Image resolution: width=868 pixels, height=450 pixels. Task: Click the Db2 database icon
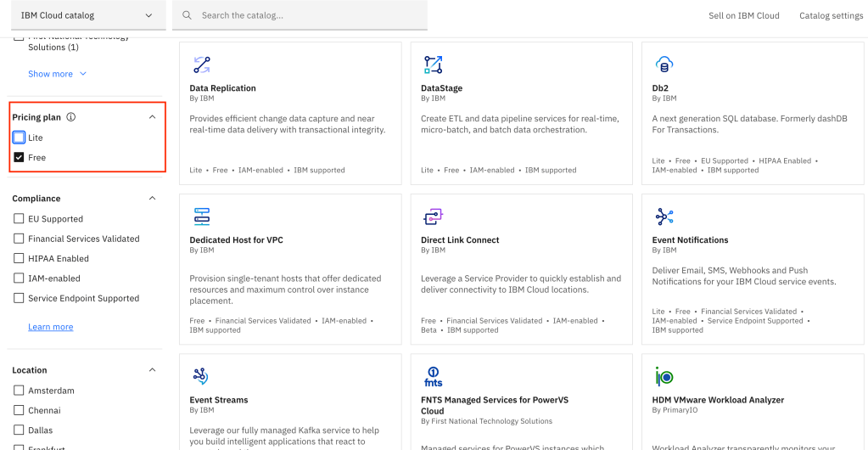[664, 65]
